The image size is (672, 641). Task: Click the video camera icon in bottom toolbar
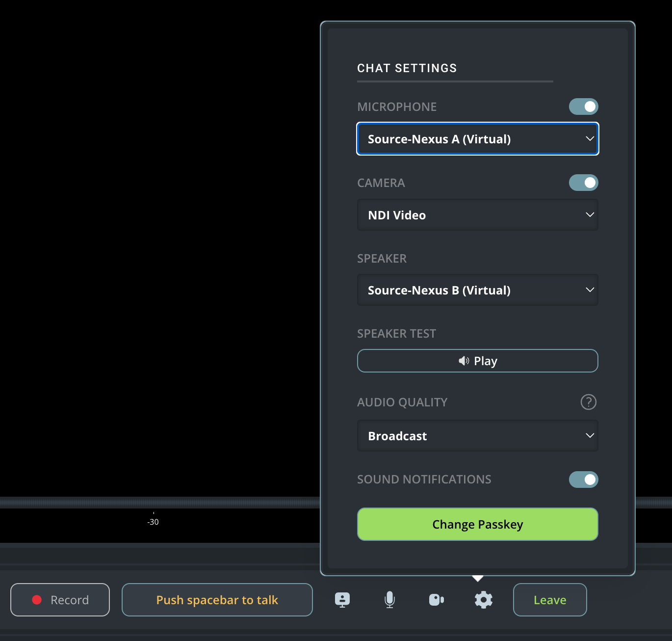[x=436, y=600]
